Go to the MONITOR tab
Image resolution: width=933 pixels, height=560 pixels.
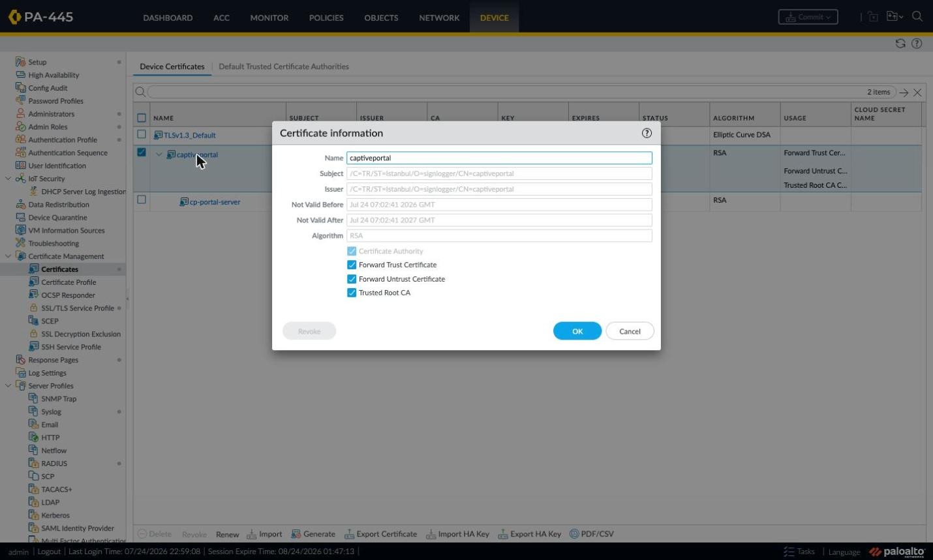pos(269,18)
